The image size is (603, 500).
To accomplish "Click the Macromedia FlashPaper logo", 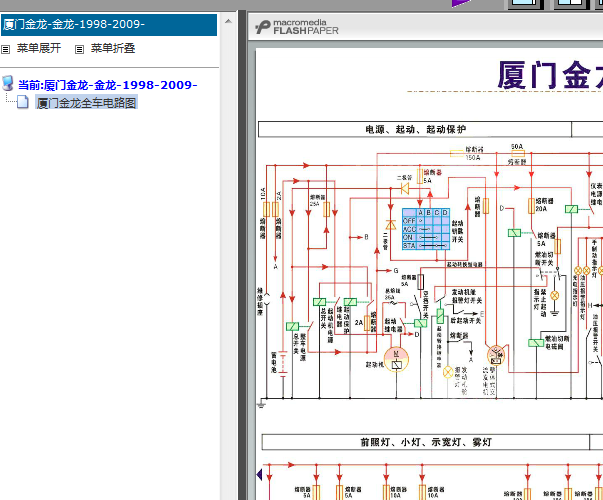I will [297, 27].
